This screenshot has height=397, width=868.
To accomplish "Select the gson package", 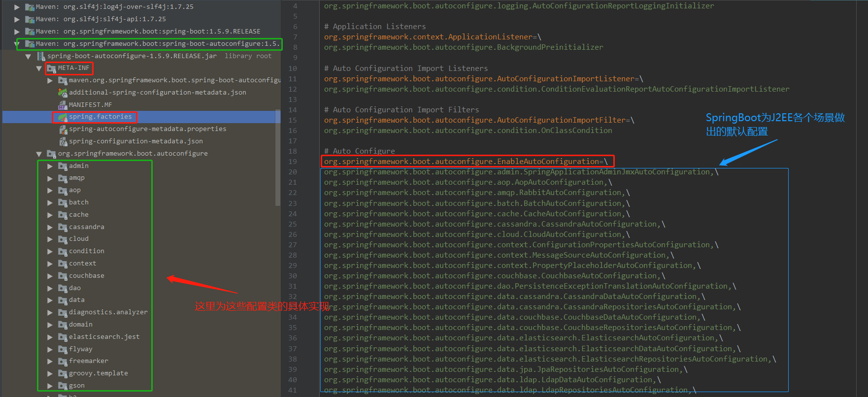I will (x=77, y=386).
